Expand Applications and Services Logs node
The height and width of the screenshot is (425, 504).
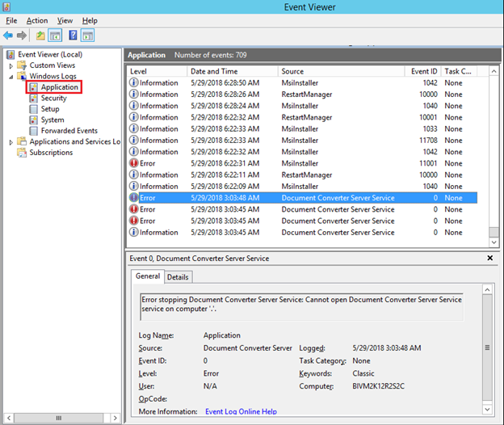click(11, 142)
